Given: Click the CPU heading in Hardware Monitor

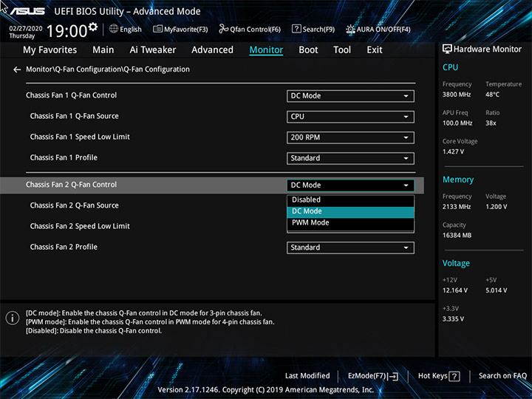Looking at the screenshot, I should click(x=450, y=67).
